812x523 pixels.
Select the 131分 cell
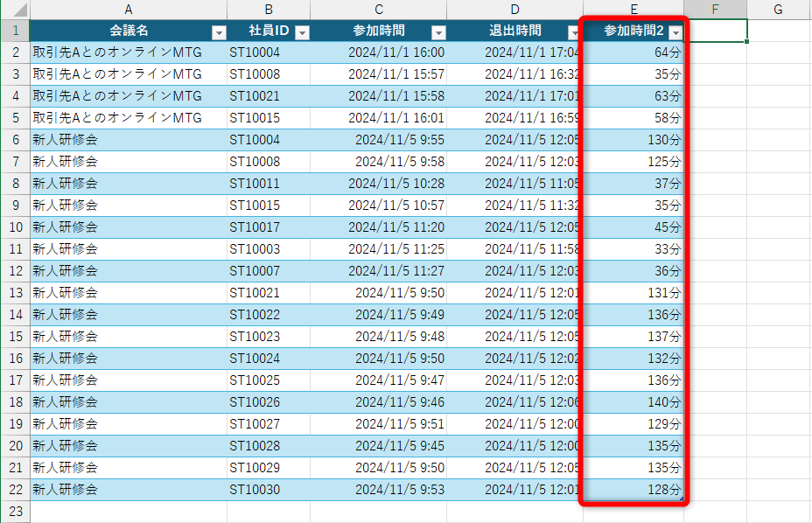point(633,293)
